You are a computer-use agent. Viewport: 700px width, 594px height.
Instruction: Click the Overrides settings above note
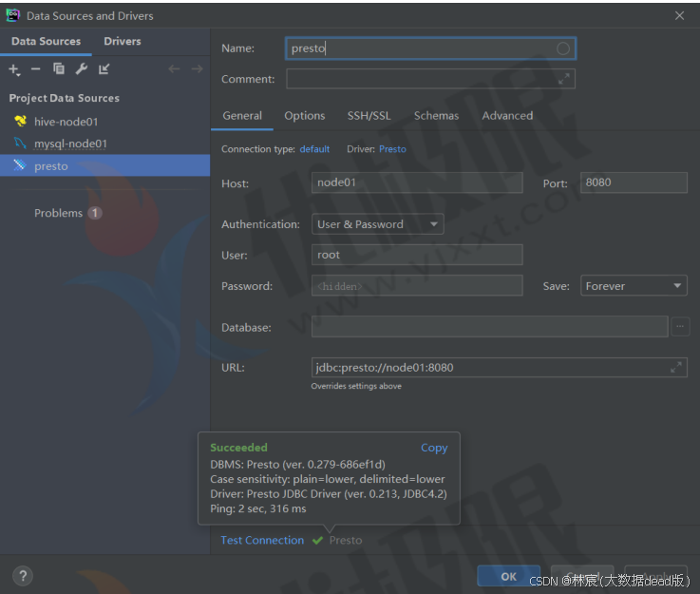tap(356, 386)
